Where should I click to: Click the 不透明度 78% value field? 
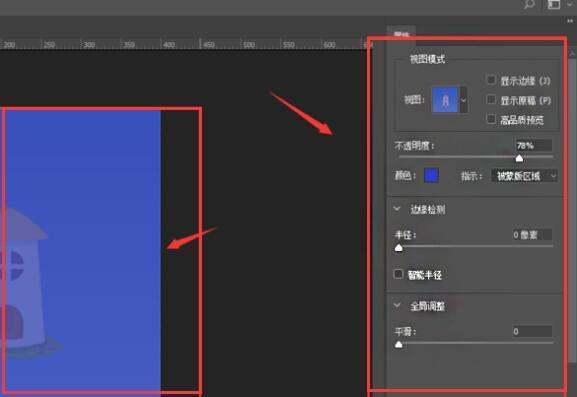[x=533, y=146]
